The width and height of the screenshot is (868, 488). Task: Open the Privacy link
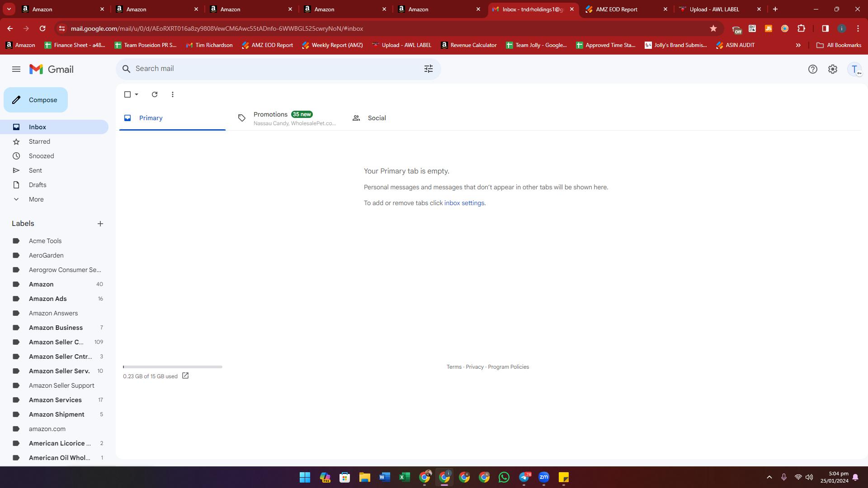(x=475, y=367)
